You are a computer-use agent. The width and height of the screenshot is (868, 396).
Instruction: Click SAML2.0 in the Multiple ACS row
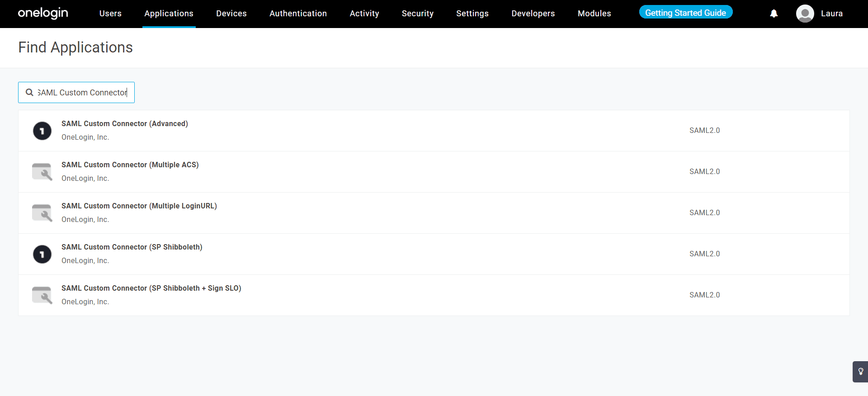click(x=704, y=171)
